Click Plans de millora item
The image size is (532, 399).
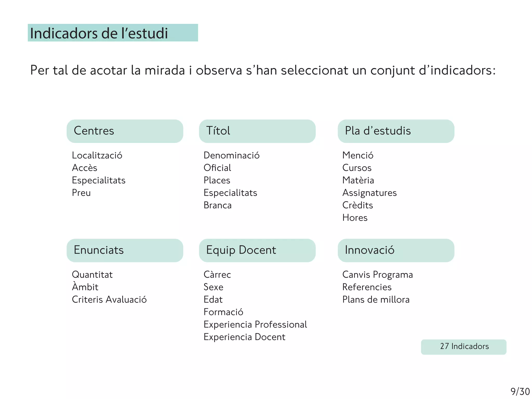click(x=376, y=300)
